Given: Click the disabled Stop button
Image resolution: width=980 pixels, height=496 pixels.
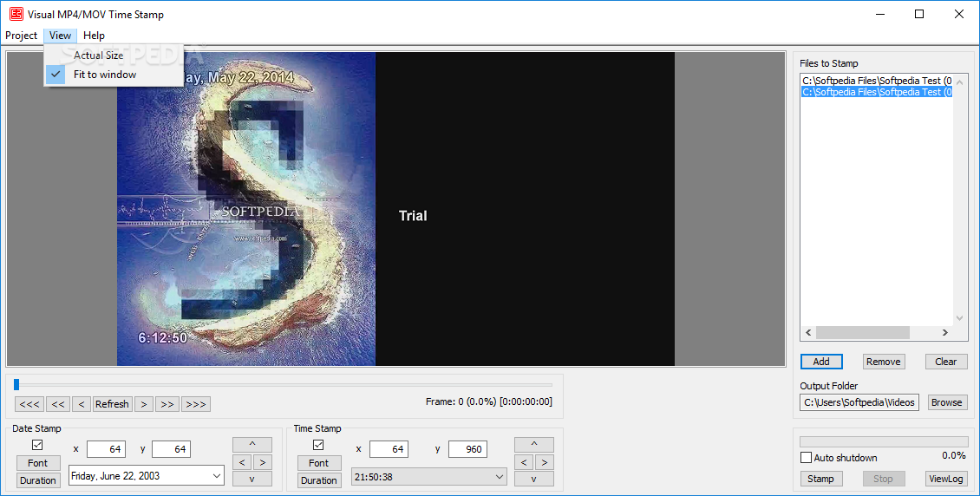Looking at the screenshot, I should (x=883, y=479).
